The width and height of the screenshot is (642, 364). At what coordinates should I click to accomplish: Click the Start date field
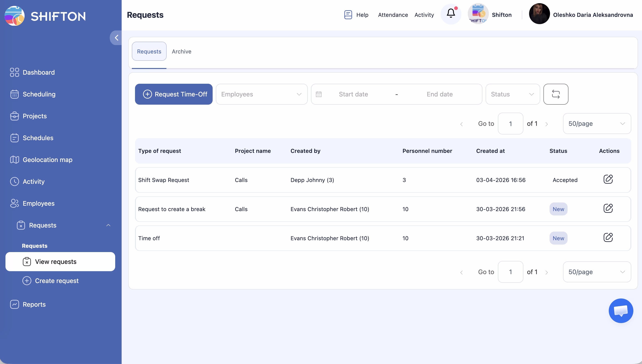click(353, 94)
